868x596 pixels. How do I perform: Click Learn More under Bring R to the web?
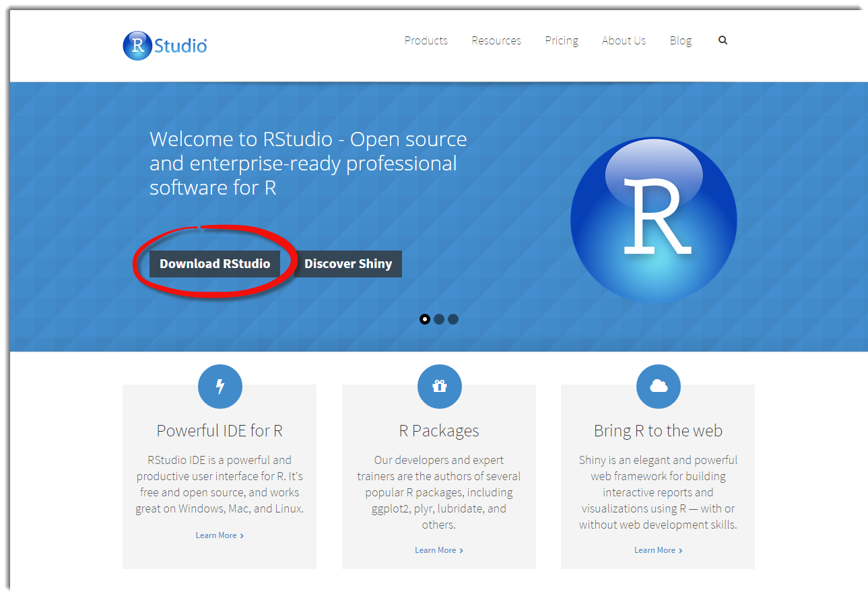(659, 550)
